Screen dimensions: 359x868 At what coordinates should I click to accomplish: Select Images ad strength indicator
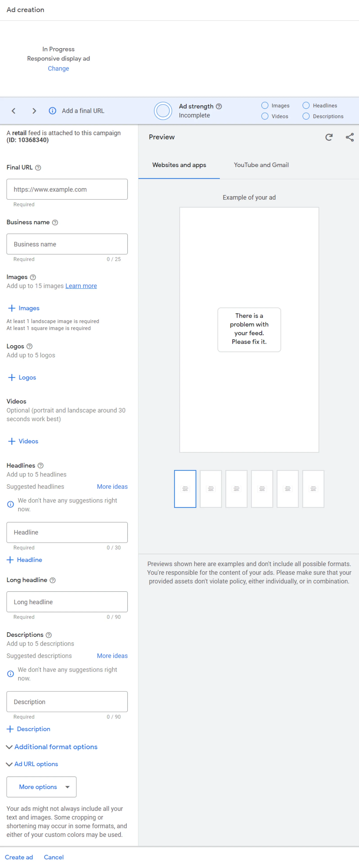pyautogui.click(x=265, y=106)
